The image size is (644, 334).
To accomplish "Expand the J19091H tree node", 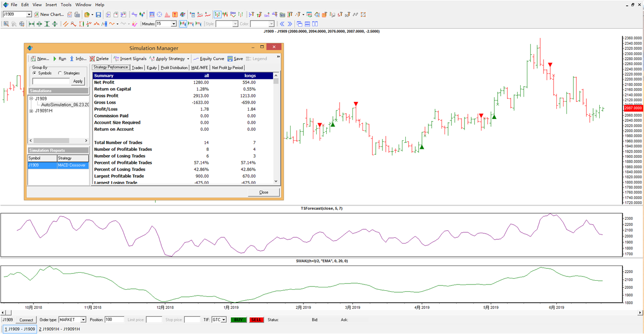I will [x=31, y=111].
